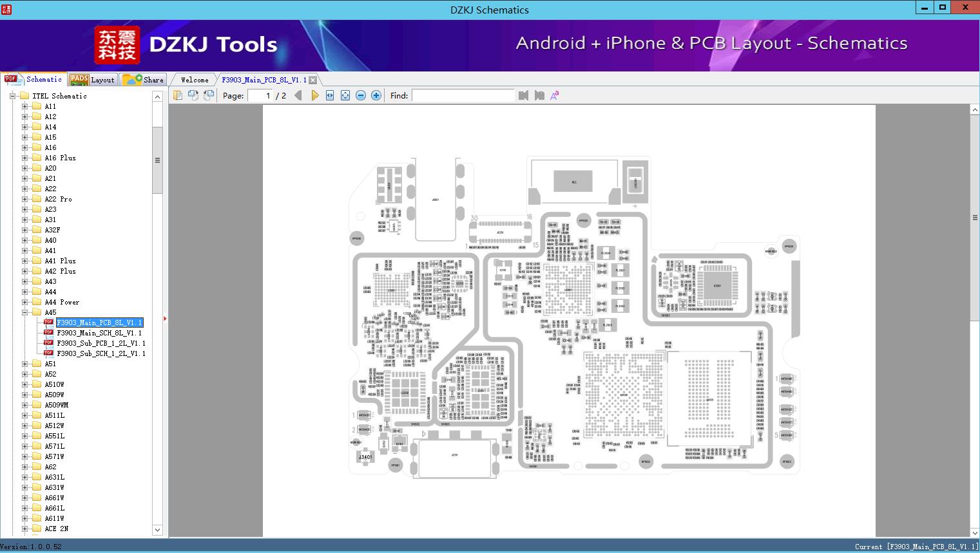Click the PDF icon of F3903_Main_SCH_8L_V1.1
The height and width of the screenshot is (553, 980).
[48, 333]
